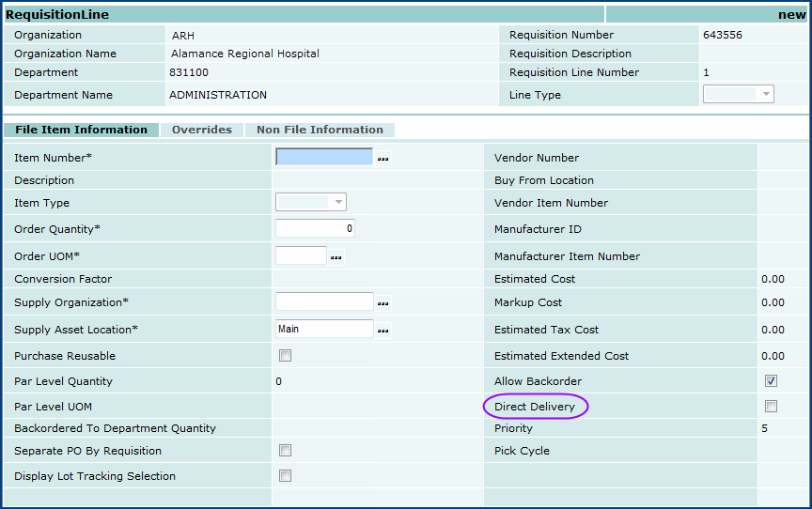This screenshot has width=812, height=509.
Task: Check Separate PO By Requisition box
Action: click(x=285, y=451)
